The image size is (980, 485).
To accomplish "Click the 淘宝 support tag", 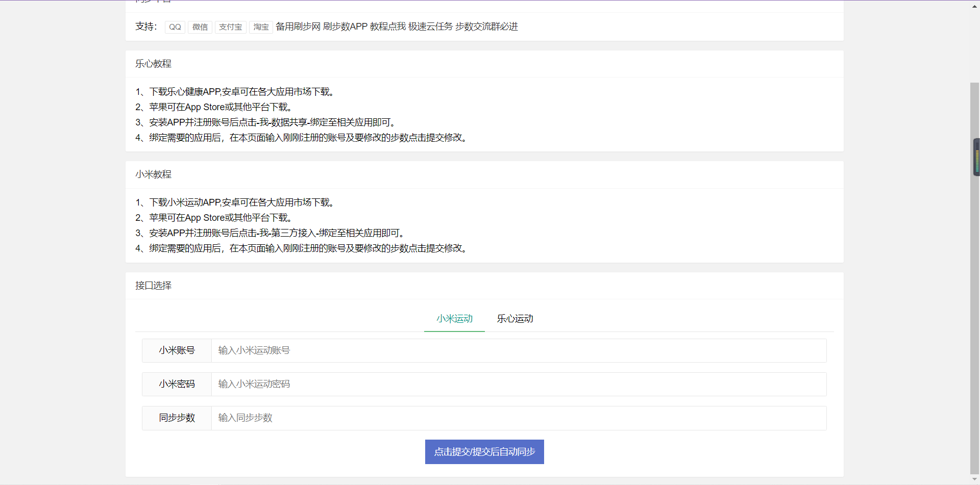I will 261,27.
